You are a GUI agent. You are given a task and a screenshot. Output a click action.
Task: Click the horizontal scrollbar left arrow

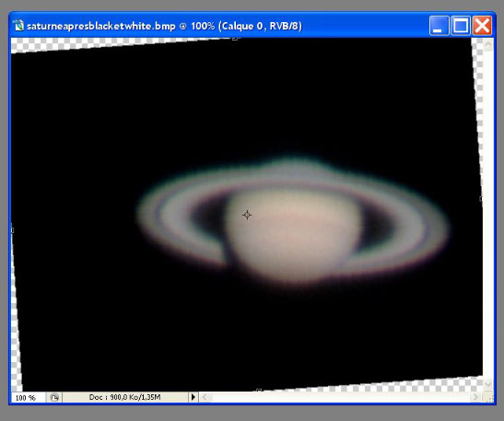205,398
